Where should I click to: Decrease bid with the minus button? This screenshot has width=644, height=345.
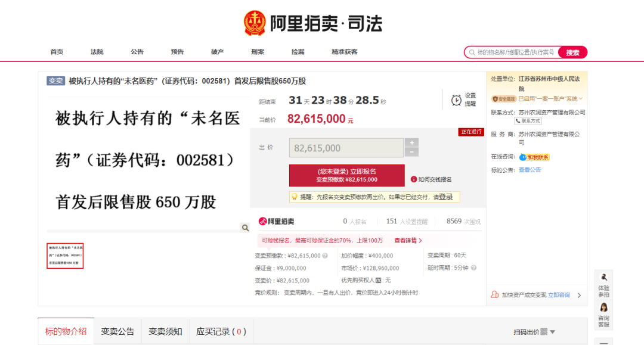[411, 152]
